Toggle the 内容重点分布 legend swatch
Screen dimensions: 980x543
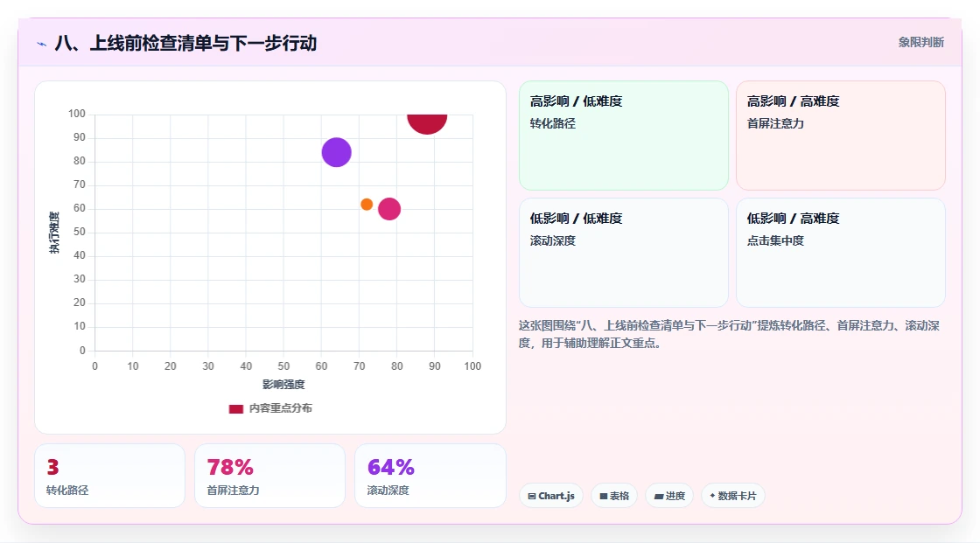(235, 408)
